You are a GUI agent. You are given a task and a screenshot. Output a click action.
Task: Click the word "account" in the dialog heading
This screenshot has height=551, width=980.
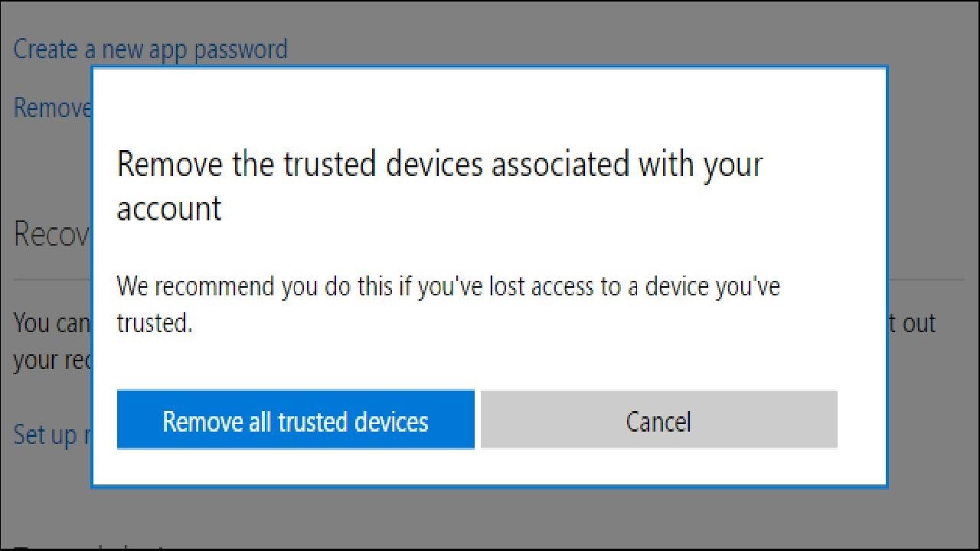coord(169,209)
